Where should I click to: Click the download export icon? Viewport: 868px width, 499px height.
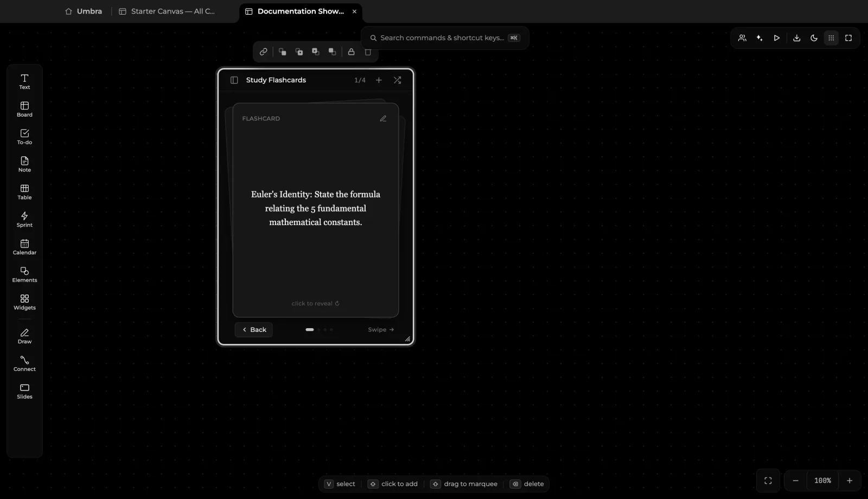[796, 38]
